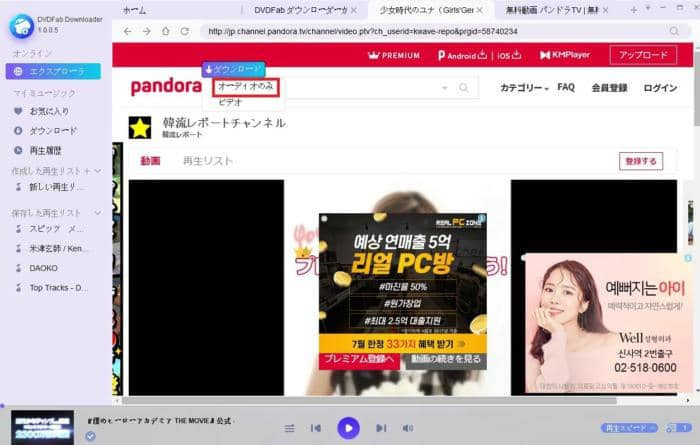700x445 pixels.
Task: Click the アップロード upload button
Action: tap(643, 55)
